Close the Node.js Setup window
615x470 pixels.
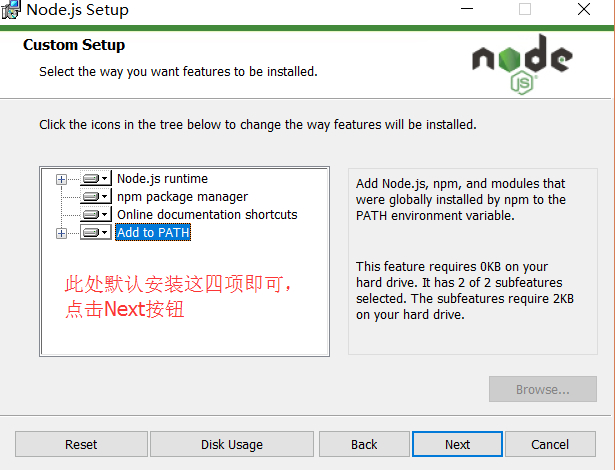click(x=583, y=10)
